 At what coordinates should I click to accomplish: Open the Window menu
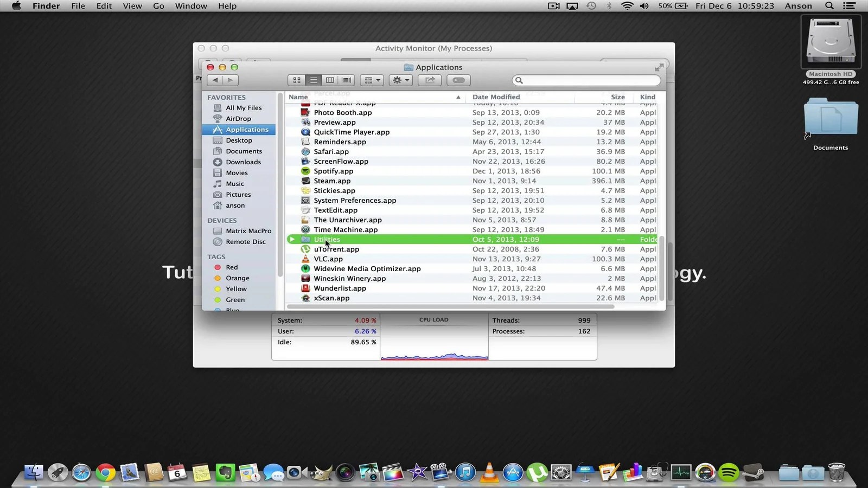(x=191, y=6)
